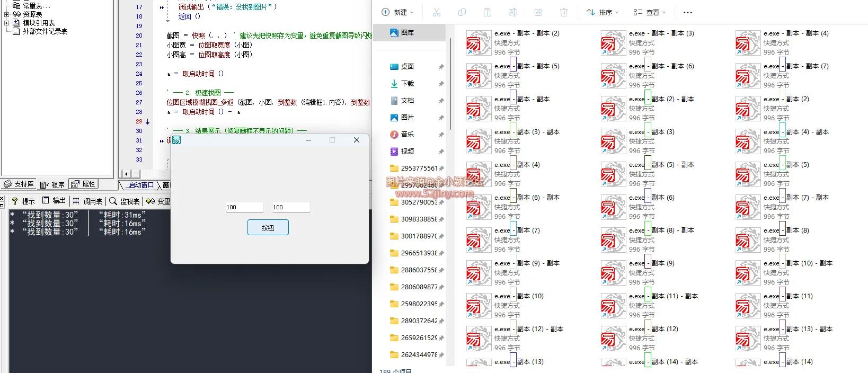The image size is (868, 373).
Task: Select shortcut file e.exe - 副本 - 副本 (2)
Action: point(512,42)
